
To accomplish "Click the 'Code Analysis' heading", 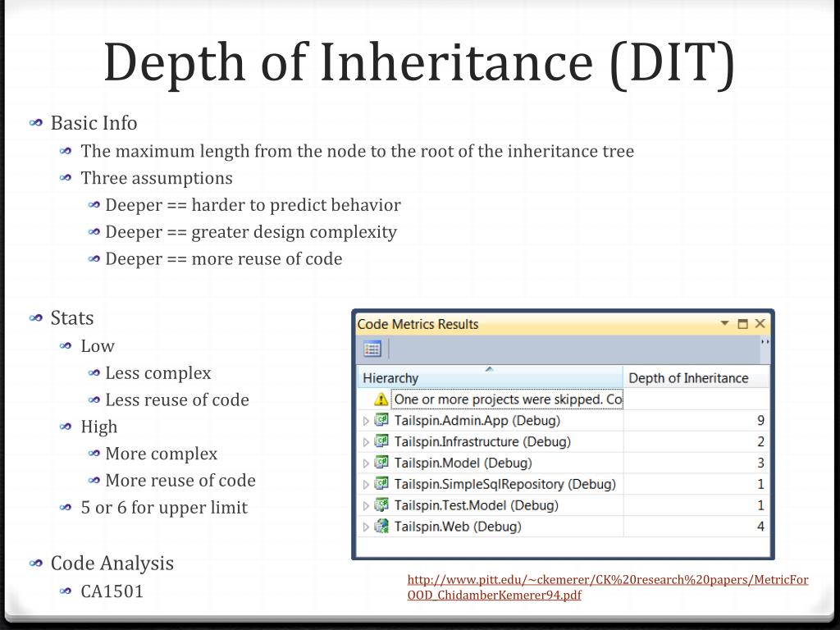I will (112, 564).
